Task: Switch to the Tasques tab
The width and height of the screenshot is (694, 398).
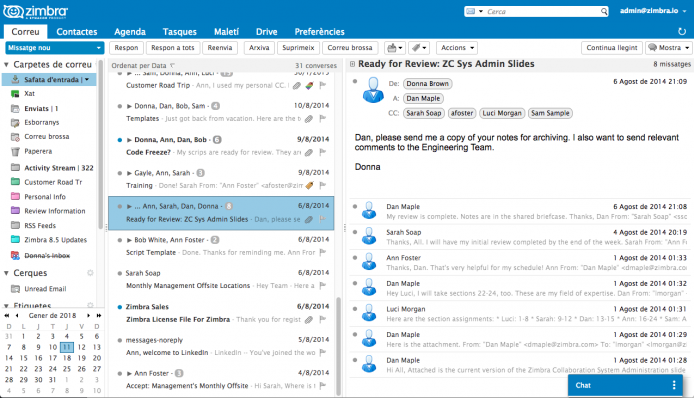Action: point(179,31)
